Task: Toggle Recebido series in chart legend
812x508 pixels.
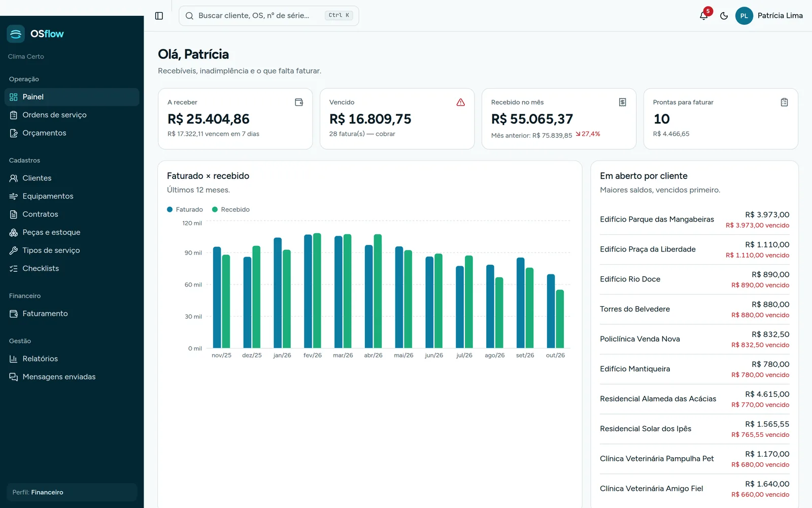Action: coord(230,209)
